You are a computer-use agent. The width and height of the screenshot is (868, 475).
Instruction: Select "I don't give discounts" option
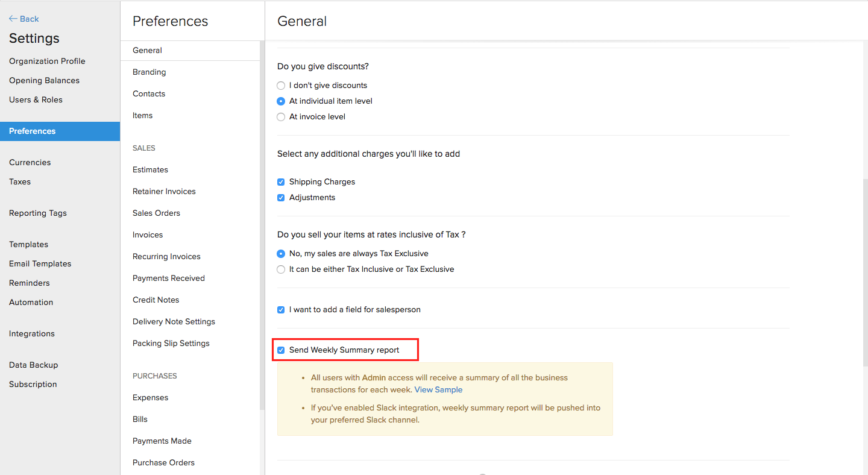click(281, 86)
